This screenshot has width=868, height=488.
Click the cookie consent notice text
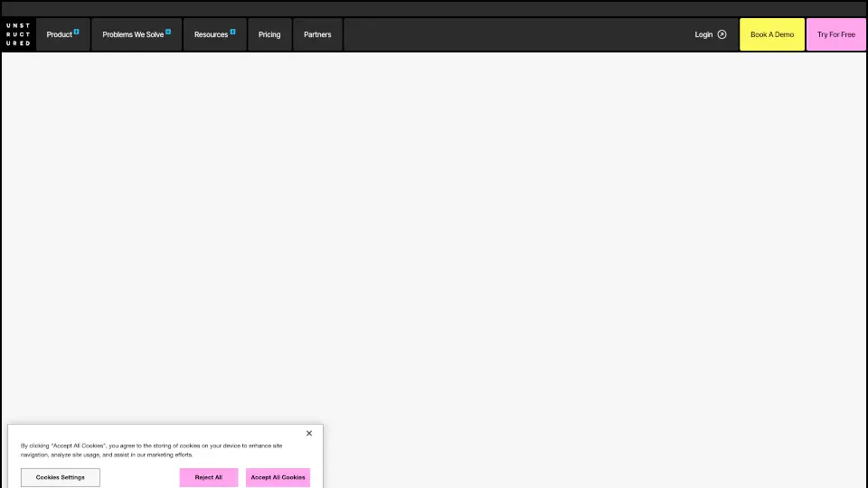click(x=151, y=450)
